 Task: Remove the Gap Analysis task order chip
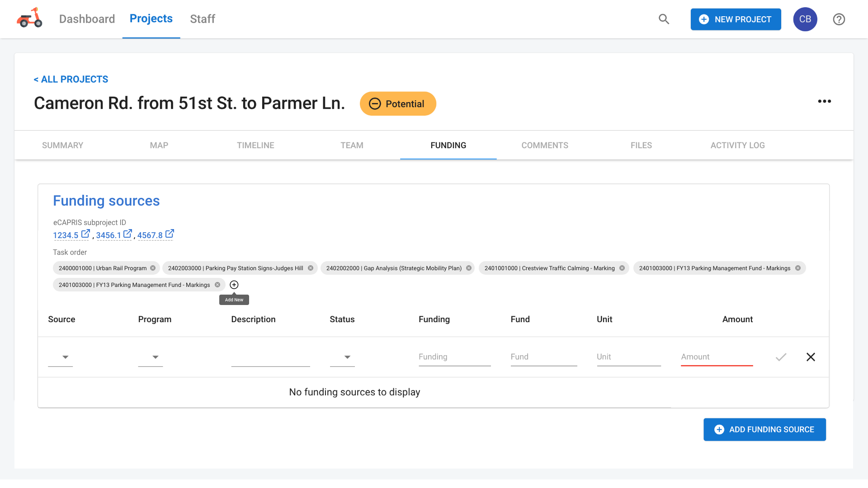coord(468,268)
